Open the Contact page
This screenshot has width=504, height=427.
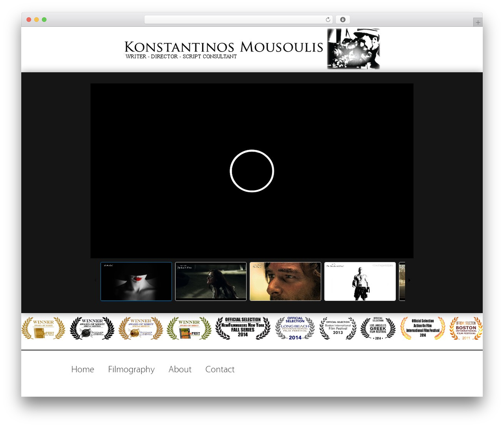[x=220, y=369]
